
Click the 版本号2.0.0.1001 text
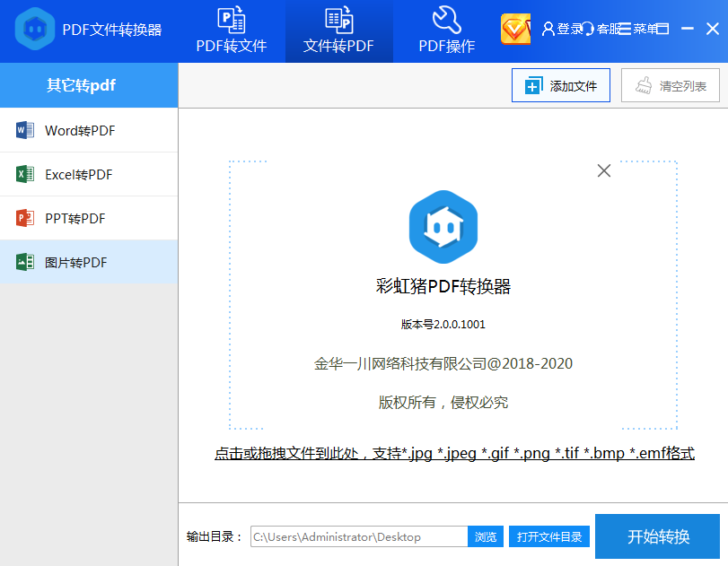(x=443, y=325)
